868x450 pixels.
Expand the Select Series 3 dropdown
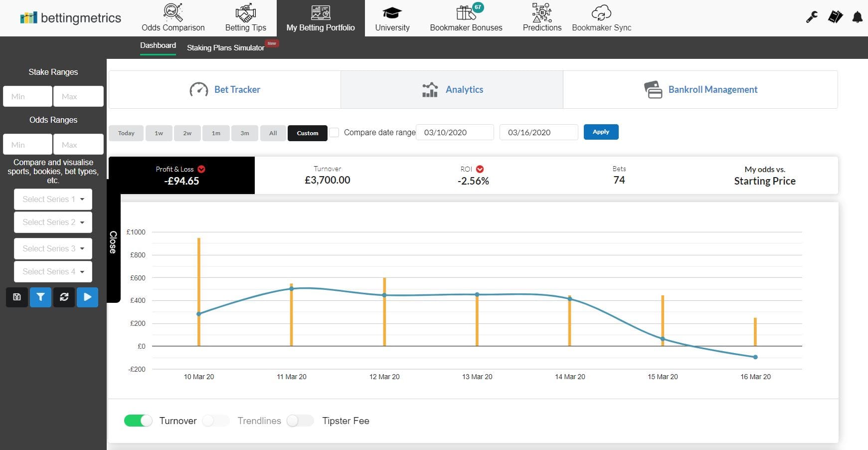[53, 248]
